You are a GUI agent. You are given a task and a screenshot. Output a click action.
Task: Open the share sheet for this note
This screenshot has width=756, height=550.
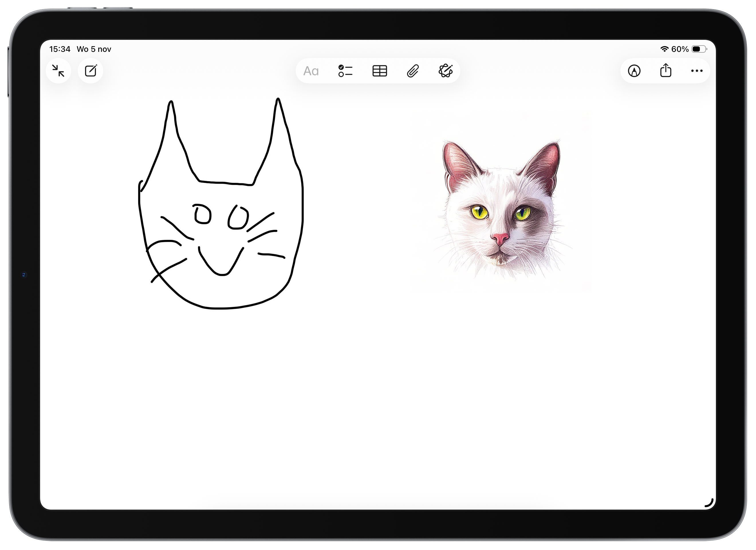(x=666, y=70)
